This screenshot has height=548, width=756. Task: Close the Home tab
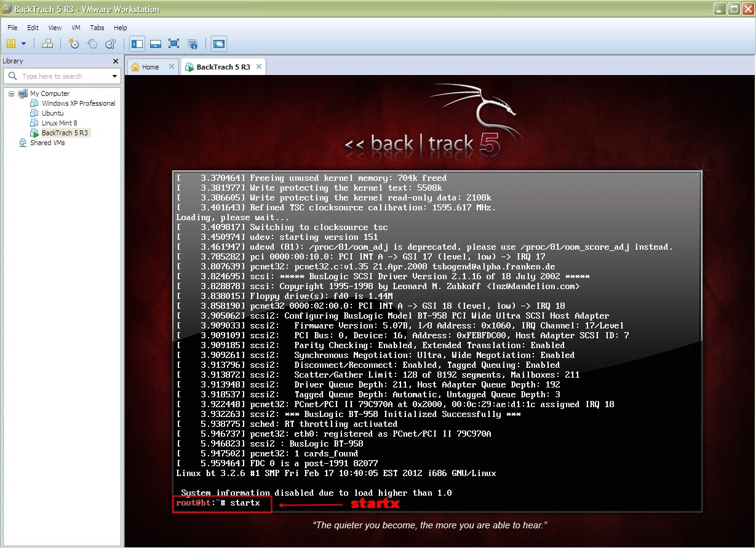171,67
